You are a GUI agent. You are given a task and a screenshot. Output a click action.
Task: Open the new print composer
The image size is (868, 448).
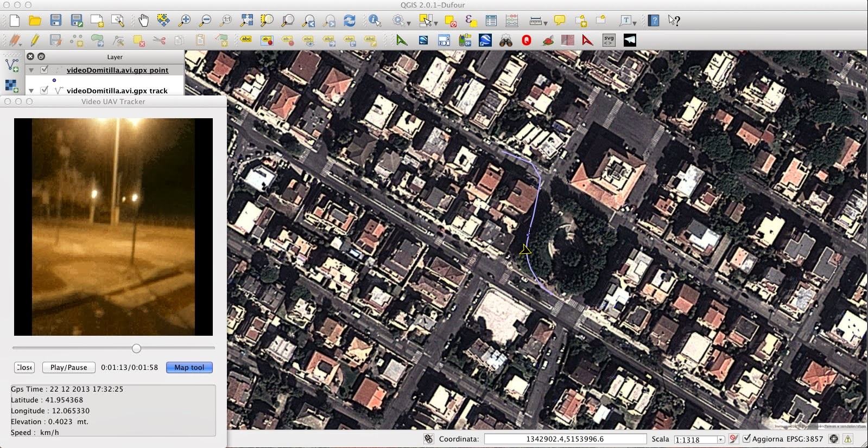click(97, 21)
